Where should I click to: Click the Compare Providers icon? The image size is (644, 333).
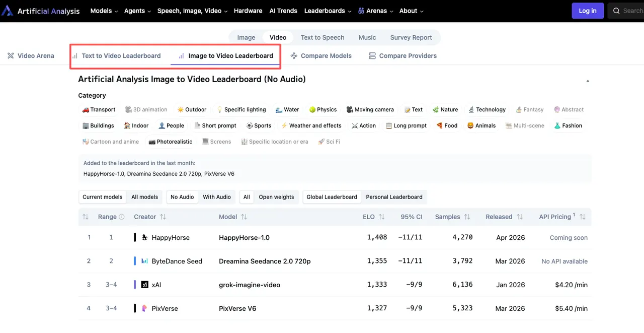pyautogui.click(x=372, y=56)
